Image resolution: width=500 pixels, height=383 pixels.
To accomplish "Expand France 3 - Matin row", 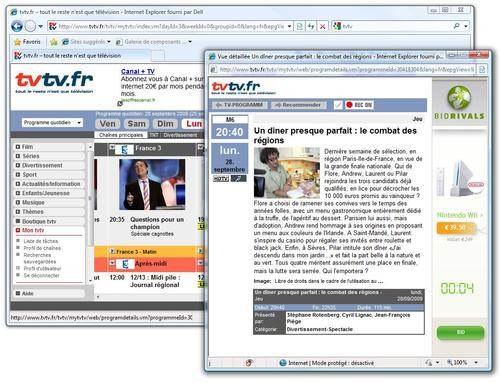I will (x=112, y=251).
